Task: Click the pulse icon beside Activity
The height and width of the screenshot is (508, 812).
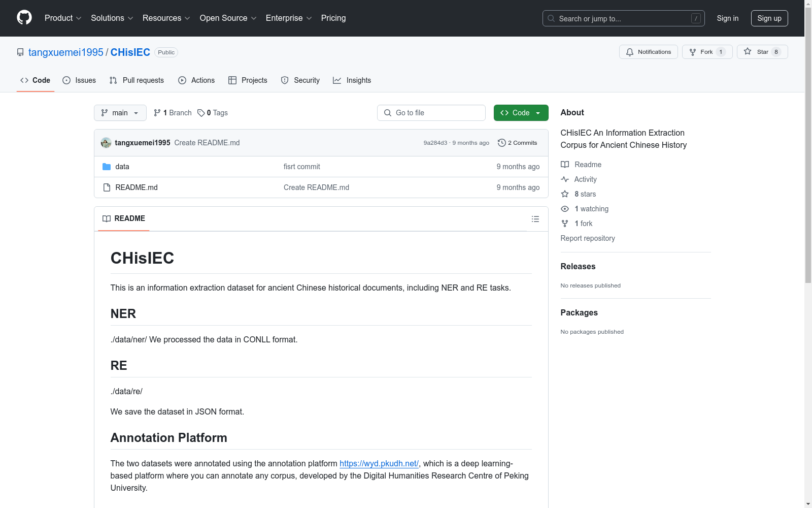Action: [565, 179]
